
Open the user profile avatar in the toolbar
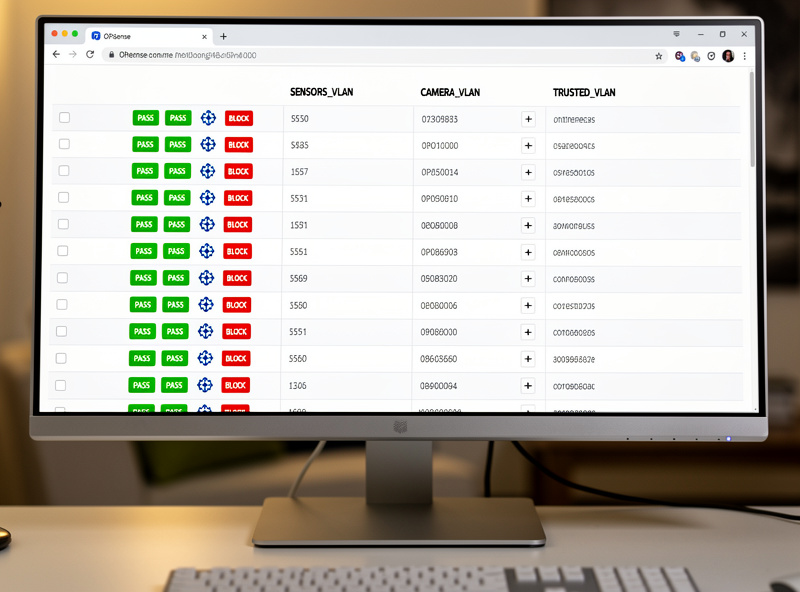pyautogui.click(x=728, y=56)
